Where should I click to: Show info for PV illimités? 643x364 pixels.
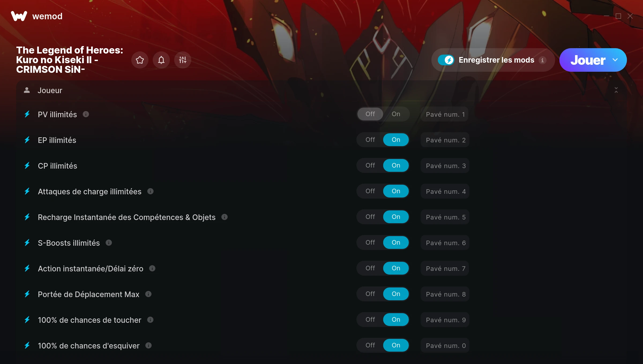pos(86,114)
